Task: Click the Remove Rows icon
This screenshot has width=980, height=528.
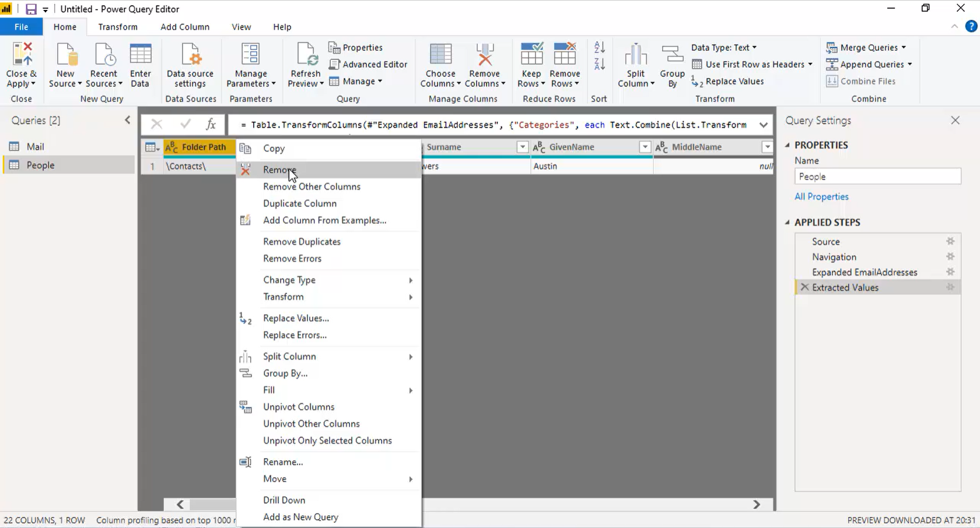Action: (565, 54)
